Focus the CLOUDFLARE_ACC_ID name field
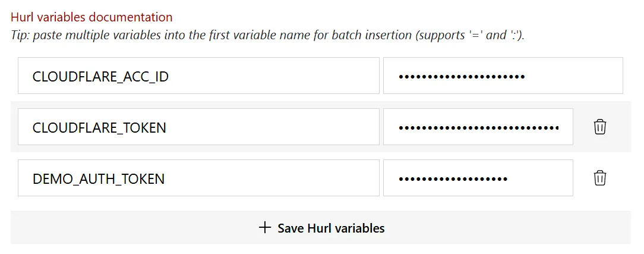 (x=198, y=76)
